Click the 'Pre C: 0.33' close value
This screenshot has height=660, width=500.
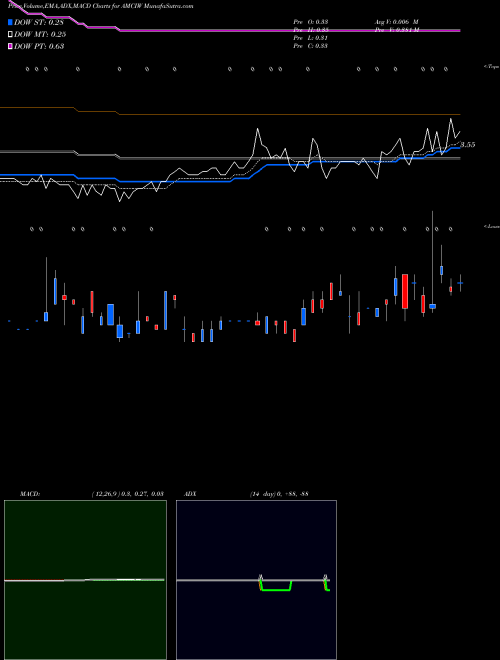coord(311,46)
